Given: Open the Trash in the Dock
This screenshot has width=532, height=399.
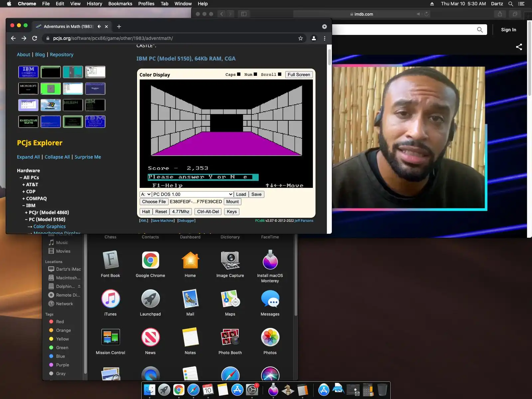Looking at the screenshot, I should click(382, 390).
